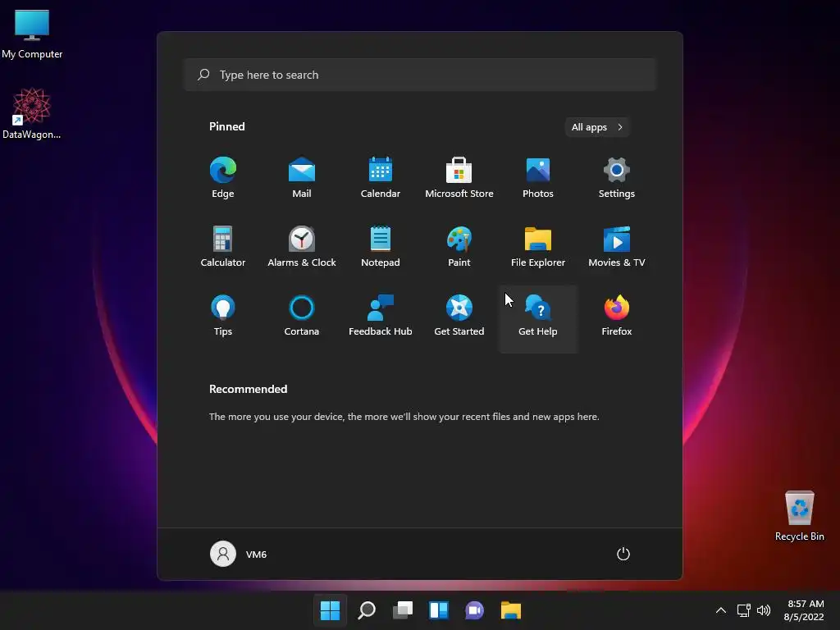Image resolution: width=840 pixels, height=630 pixels.
Task: Open File Explorer on the taskbar
Action: 511,610
